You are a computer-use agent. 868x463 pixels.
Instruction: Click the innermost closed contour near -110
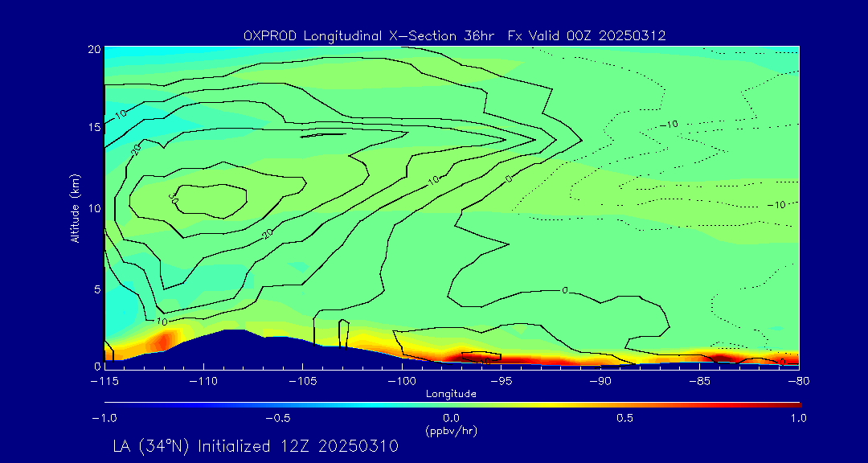[212, 202]
